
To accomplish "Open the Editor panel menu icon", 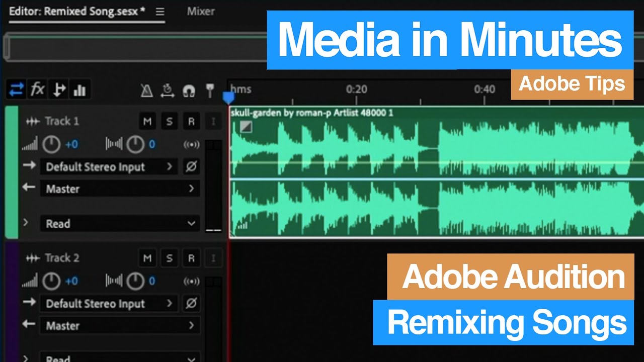I will pyautogui.click(x=160, y=12).
